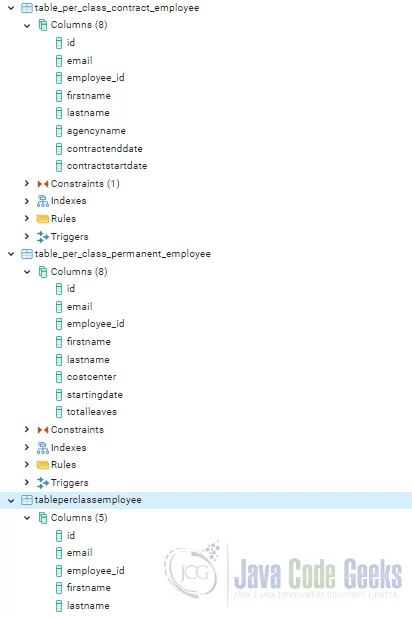Viewport: 412px width, 617px height.
Task: Click Constraints (1) icon in contract_employee table
Action: pyautogui.click(x=42, y=184)
